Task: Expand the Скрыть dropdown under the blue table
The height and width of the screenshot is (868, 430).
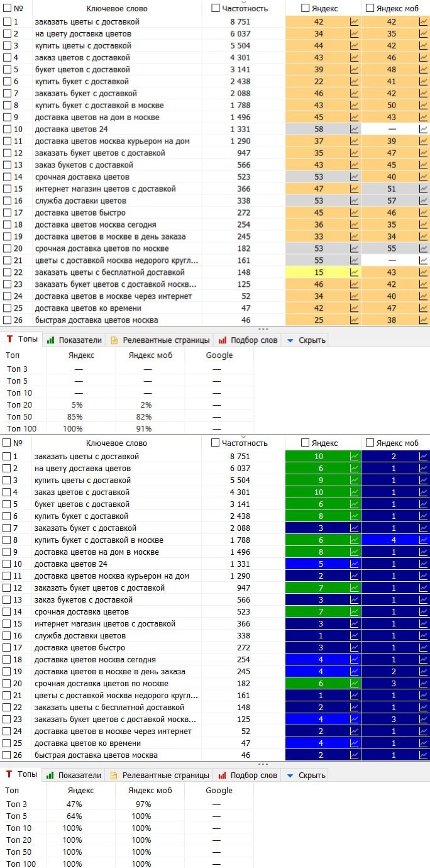Action: click(306, 776)
